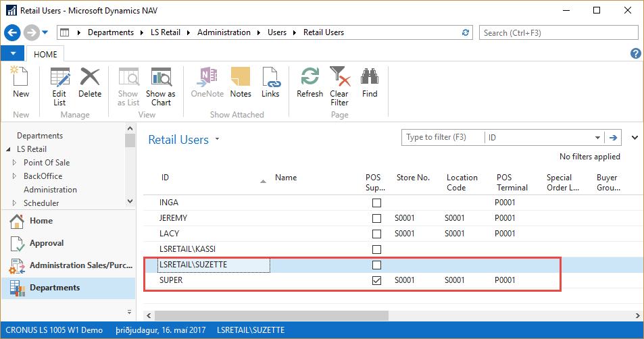The width and height of the screenshot is (644, 339).
Task: Click the Type to filter input box
Action: coord(443,138)
